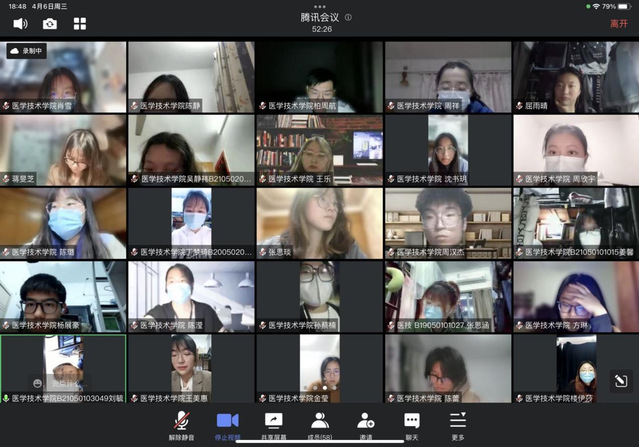Open the members list (成员)

(320, 424)
